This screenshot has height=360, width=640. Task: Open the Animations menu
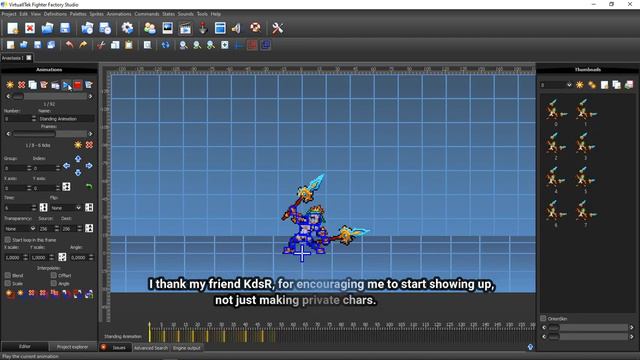tap(119, 14)
